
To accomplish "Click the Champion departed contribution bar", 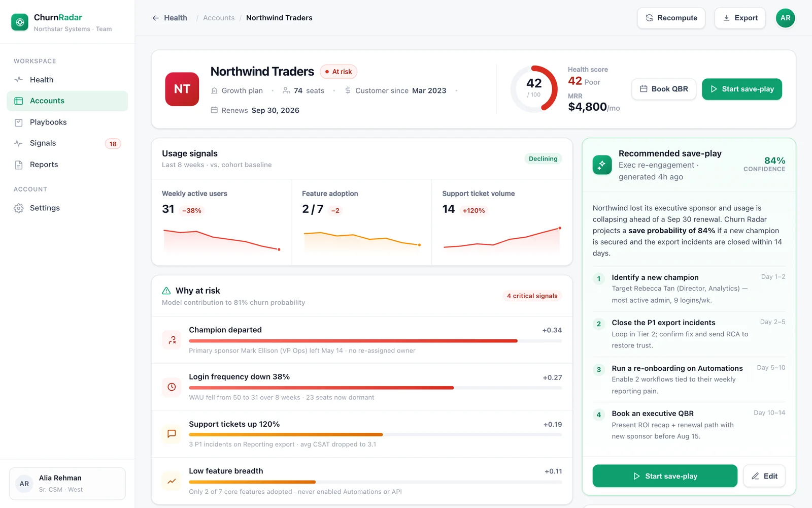I will (376, 341).
